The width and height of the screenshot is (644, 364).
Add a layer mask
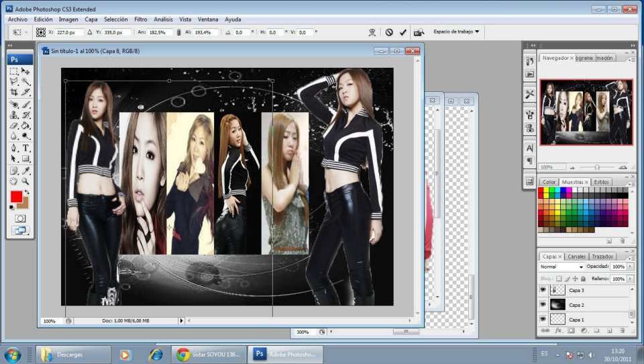pos(571,330)
